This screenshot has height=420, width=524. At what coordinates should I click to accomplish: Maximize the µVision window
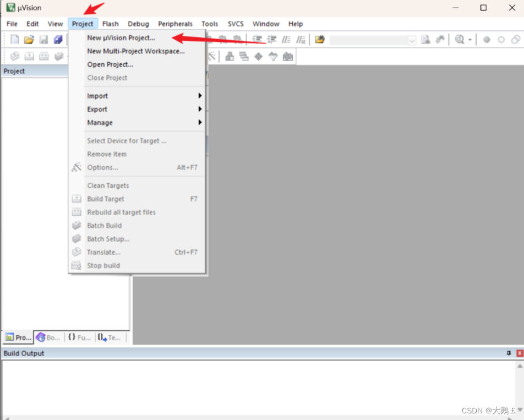(483, 8)
